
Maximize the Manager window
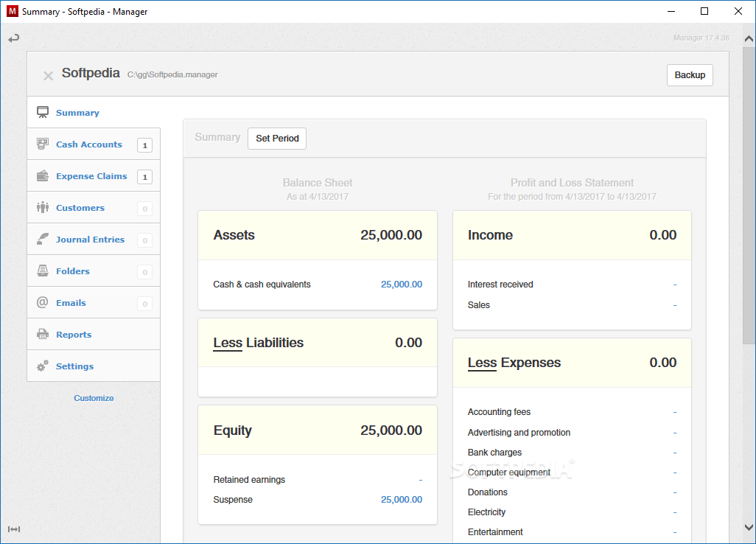pos(704,11)
